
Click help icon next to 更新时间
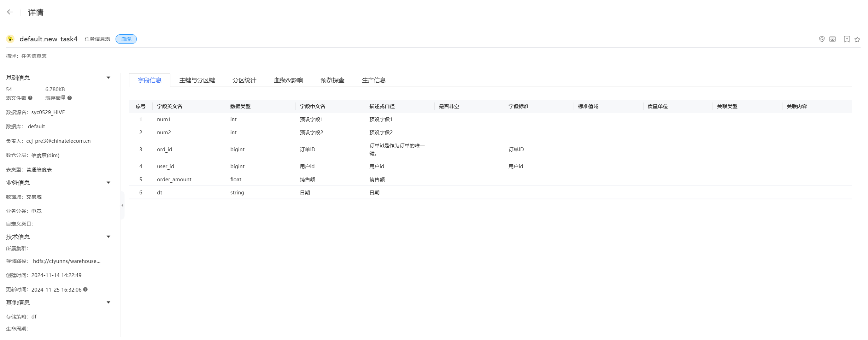pos(85,289)
